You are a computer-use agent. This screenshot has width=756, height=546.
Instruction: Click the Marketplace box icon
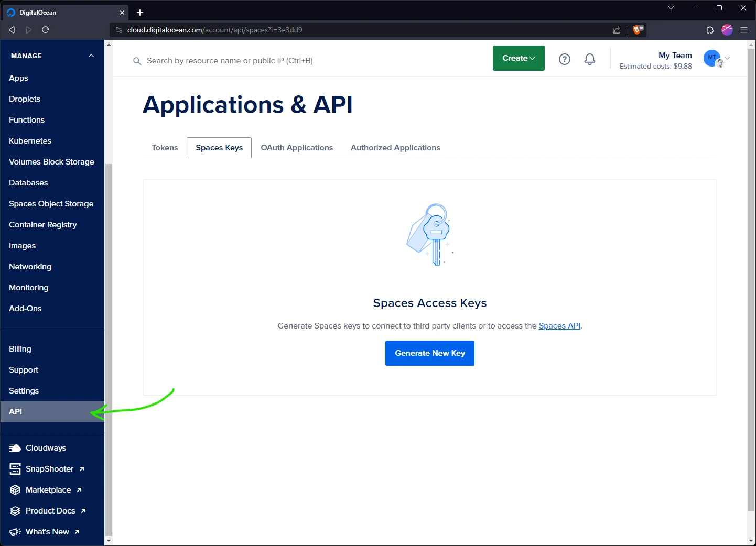click(15, 489)
